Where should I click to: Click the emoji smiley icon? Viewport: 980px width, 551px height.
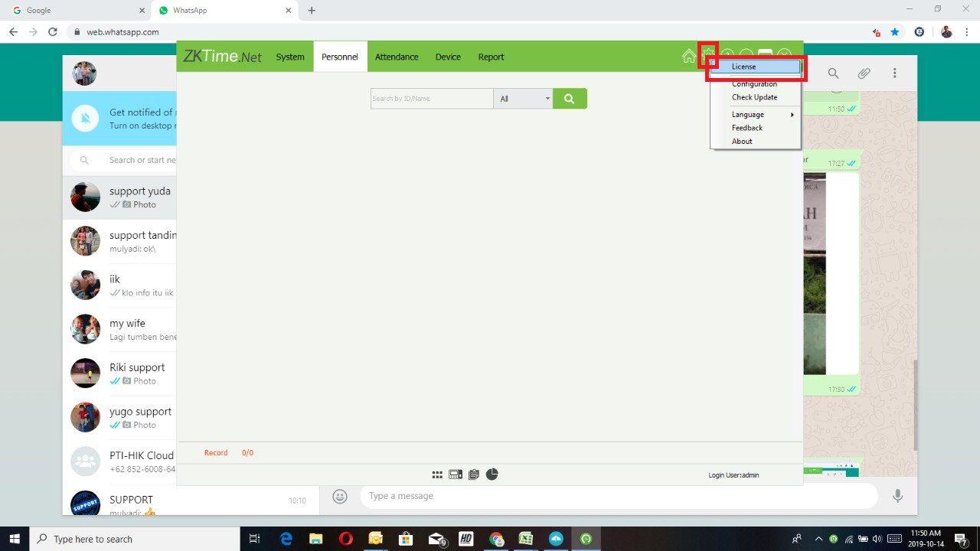[340, 497]
